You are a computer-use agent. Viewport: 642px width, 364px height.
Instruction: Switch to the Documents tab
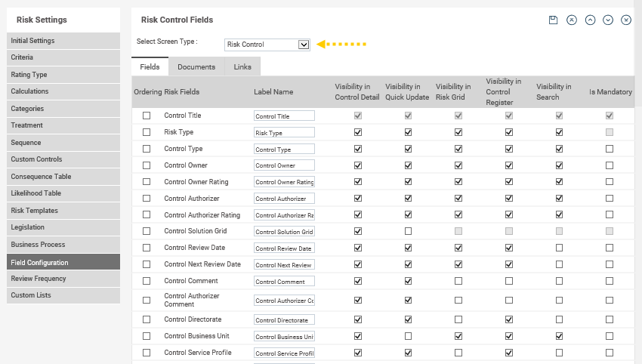click(x=196, y=67)
